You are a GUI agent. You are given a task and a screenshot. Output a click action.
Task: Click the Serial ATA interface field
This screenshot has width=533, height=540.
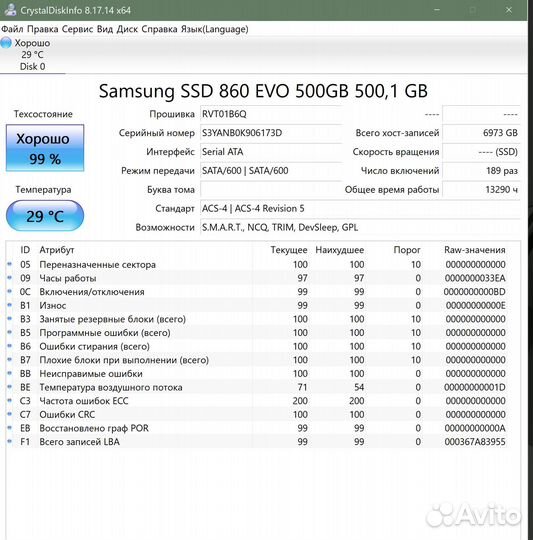pyautogui.click(x=271, y=152)
